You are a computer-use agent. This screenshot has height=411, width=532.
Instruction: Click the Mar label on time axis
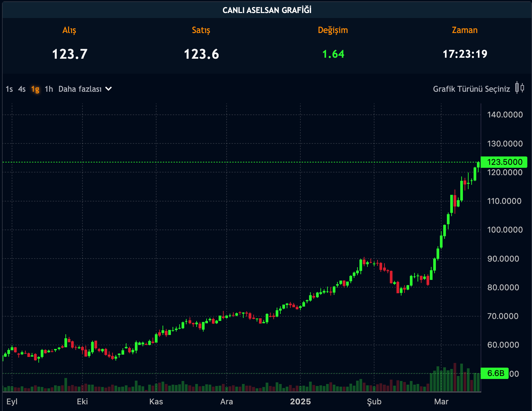[441, 401]
